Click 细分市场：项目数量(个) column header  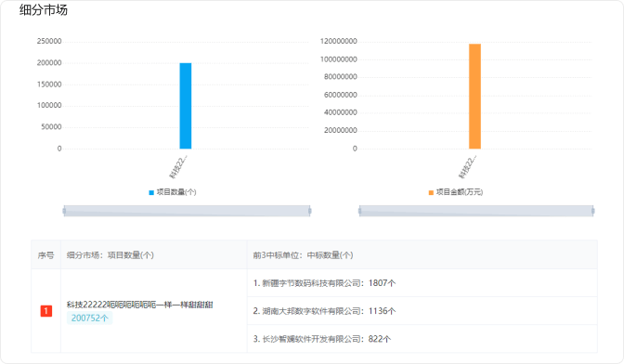(x=110, y=255)
